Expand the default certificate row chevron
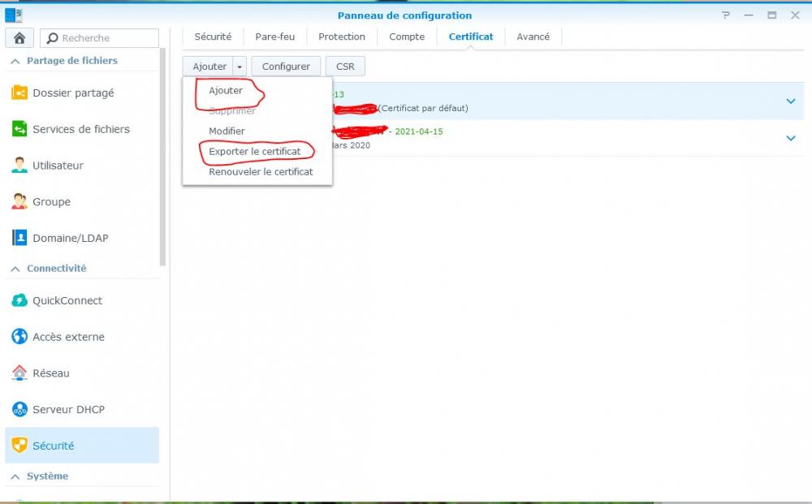This screenshot has height=504, width=812. coord(790,101)
